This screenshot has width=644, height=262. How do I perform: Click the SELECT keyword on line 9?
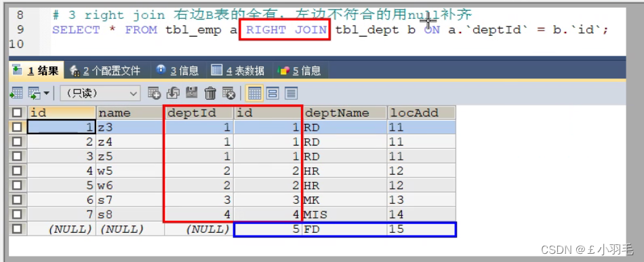tap(76, 30)
